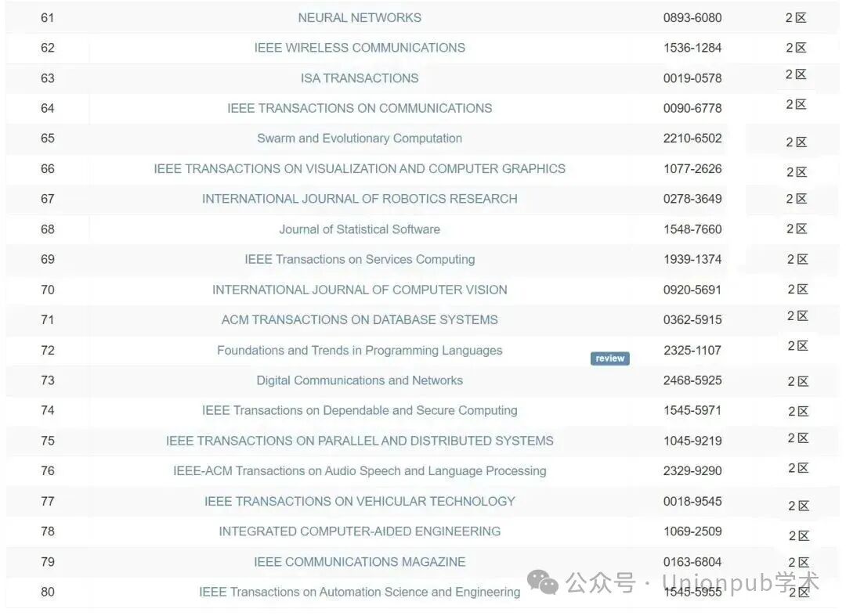The image size is (846, 616).
Task: Select ISSN 2468-5925 cell
Action: point(692,380)
